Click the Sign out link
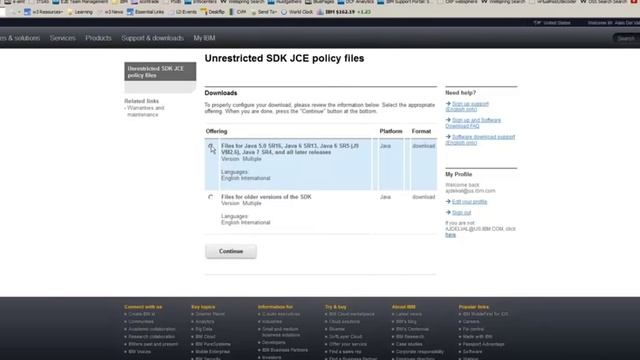Screen dimensions: 640x360 click(462, 213)
